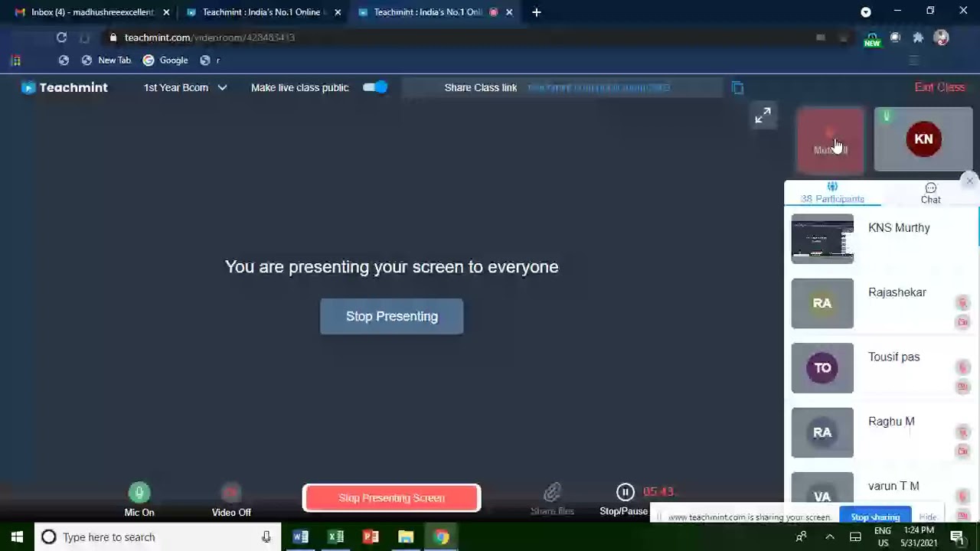Open the Google bookmark
This screenshot has width=980, height=551.
tap(165, 60)
